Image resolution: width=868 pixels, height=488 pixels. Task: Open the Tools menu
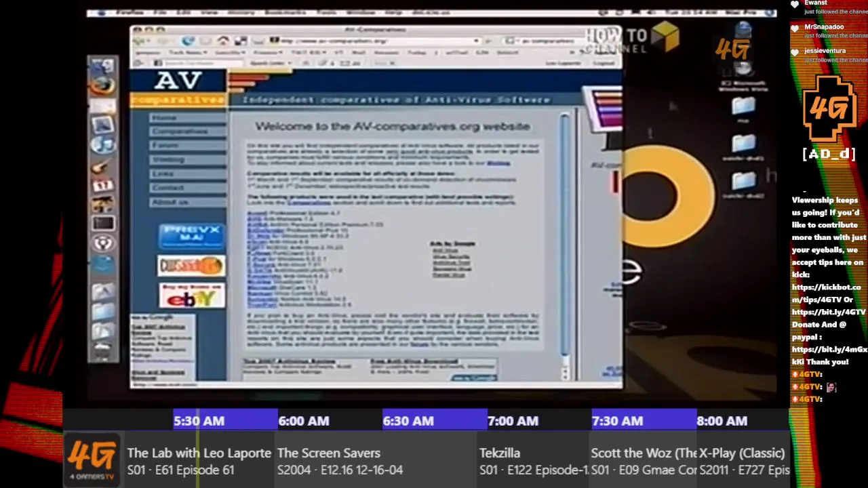327,12
